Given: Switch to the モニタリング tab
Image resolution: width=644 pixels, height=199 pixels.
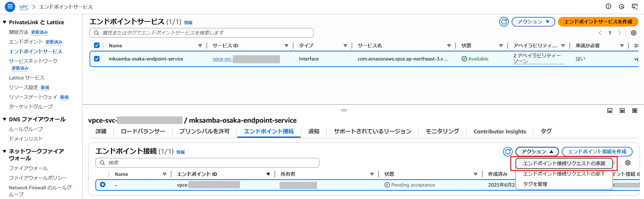Looking at the screenshot, I should point(442,131).
